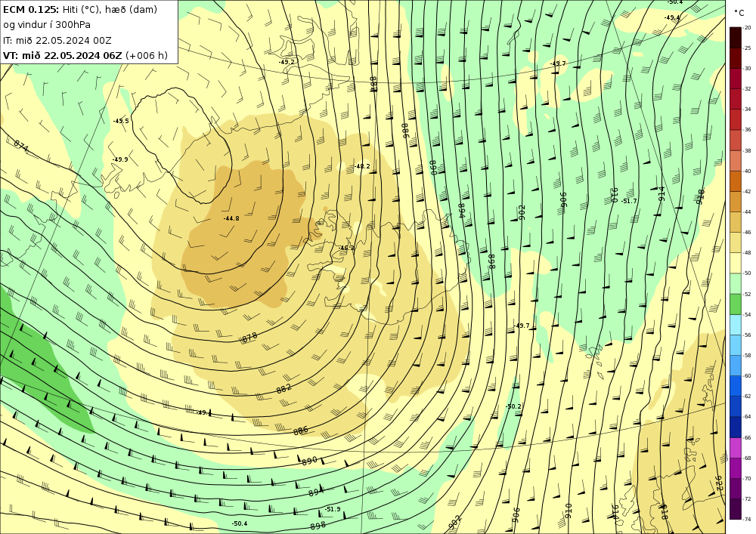
Task: Click the -74 tick label on colour scale
Action: (748, 519)
